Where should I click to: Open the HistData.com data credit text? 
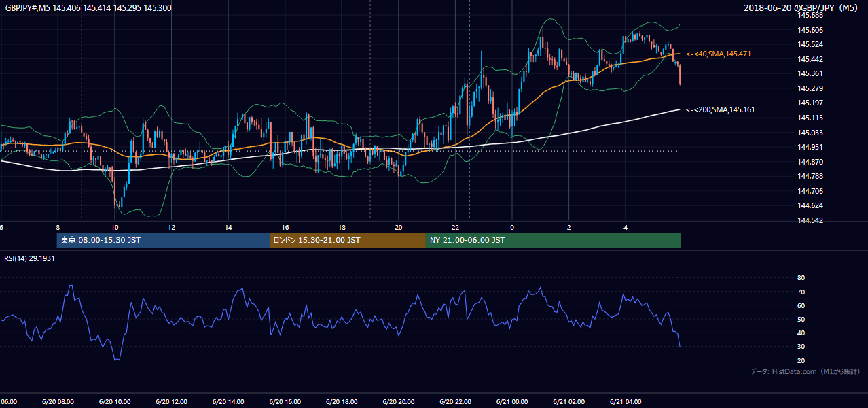pyautogui.click(x=805, y=371)
